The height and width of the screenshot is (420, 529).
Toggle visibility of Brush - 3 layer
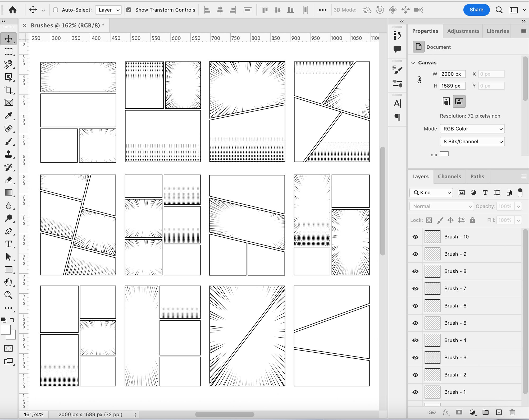[415, 357]
